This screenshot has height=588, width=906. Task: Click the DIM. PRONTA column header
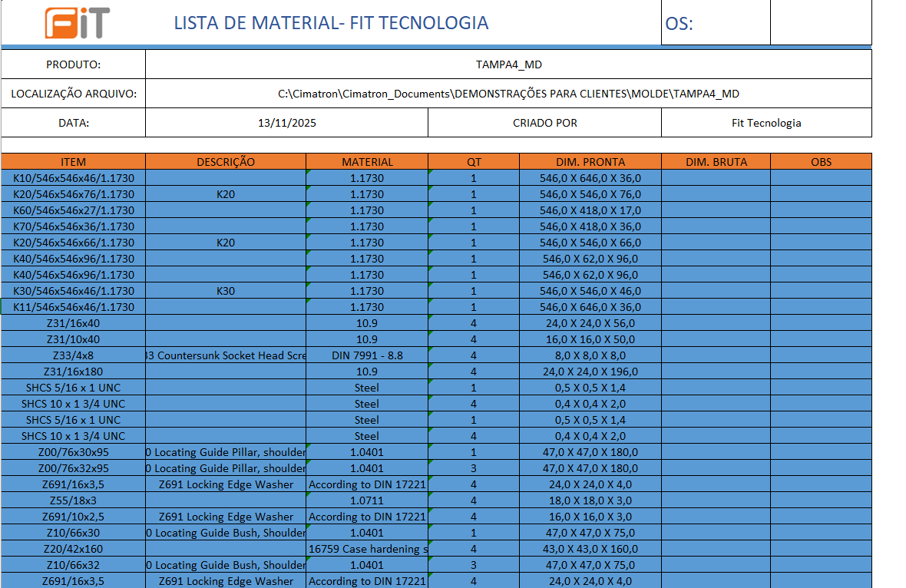coord(590,162)
